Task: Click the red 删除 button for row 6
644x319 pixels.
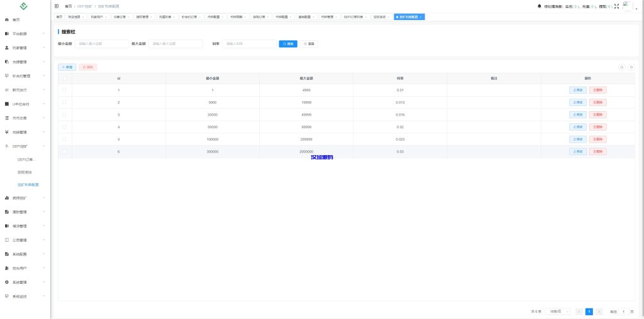Action: [x=598, y=151]
